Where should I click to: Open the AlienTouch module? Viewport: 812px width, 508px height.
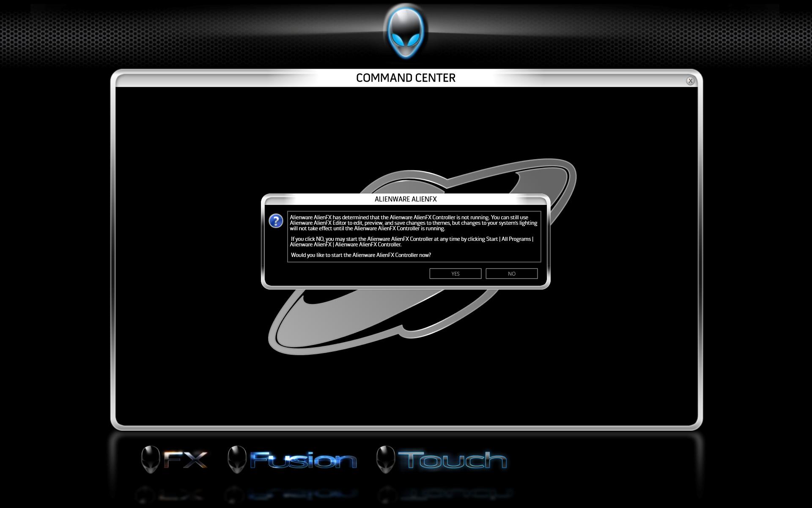(442, 459)
